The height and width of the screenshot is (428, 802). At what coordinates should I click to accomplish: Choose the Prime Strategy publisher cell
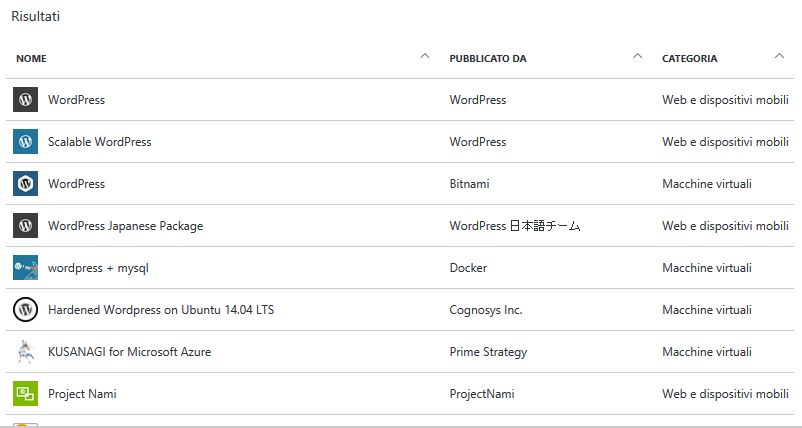tap(488, 352)
